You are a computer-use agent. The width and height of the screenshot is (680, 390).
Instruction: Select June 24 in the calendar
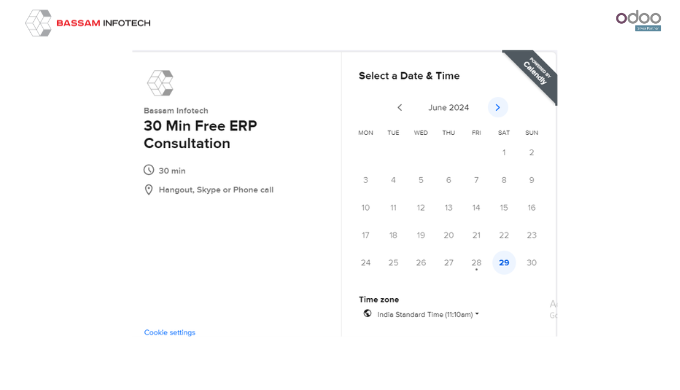366,262
